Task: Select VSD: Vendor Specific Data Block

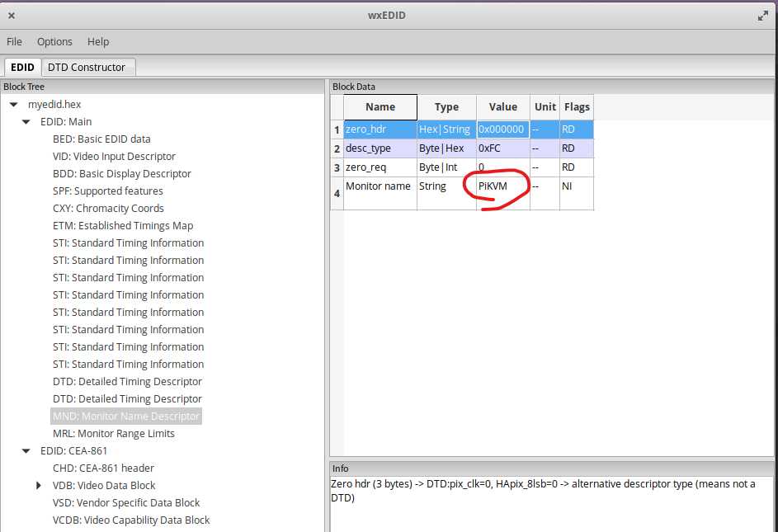Action: pyautogui.click(x=126, y=503)
